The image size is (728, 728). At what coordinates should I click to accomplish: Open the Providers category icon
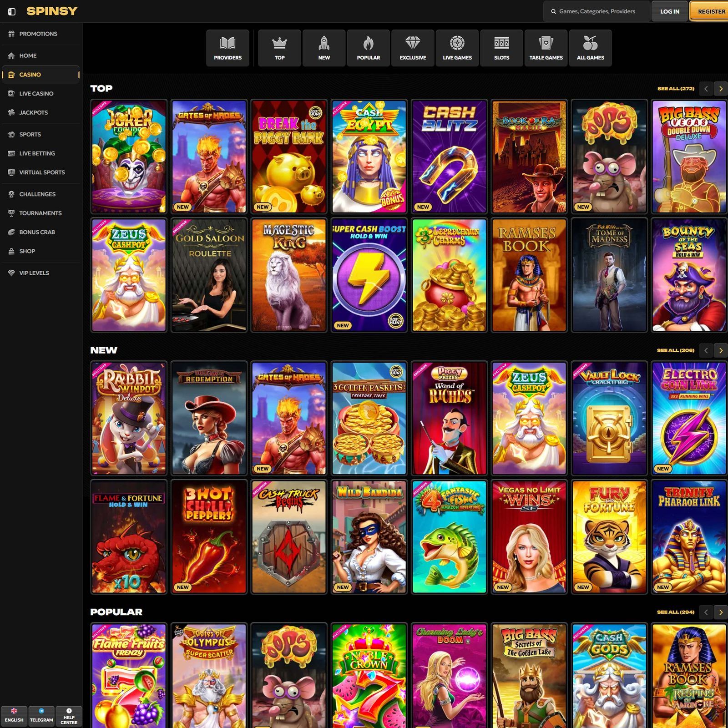click(227, 48)
